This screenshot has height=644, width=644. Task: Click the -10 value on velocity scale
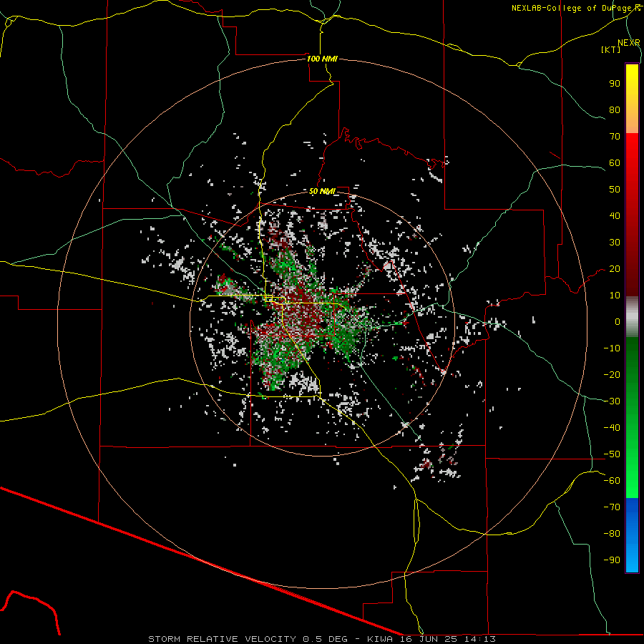[612, 348]
